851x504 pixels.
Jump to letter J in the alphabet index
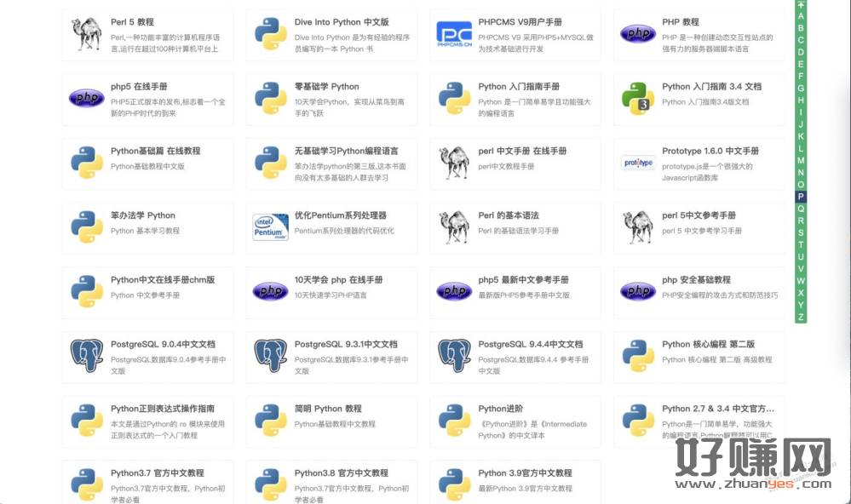[x=801, y=124]
